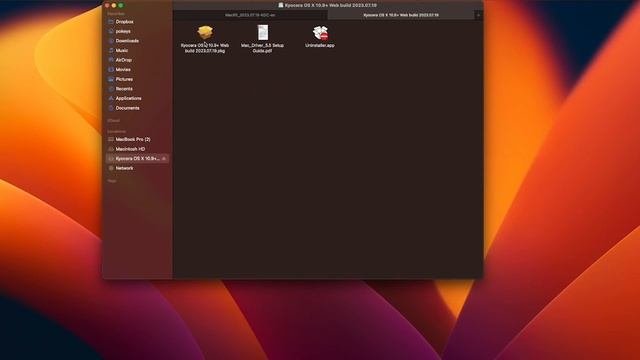Minimize the Finder window with the yellow button

point(114,6)
